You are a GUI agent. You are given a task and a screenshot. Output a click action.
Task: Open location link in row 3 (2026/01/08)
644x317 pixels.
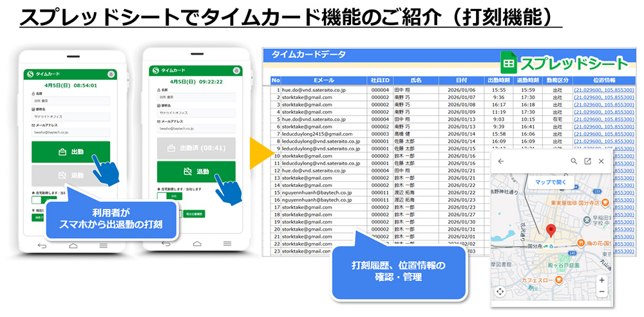point(603,105)
